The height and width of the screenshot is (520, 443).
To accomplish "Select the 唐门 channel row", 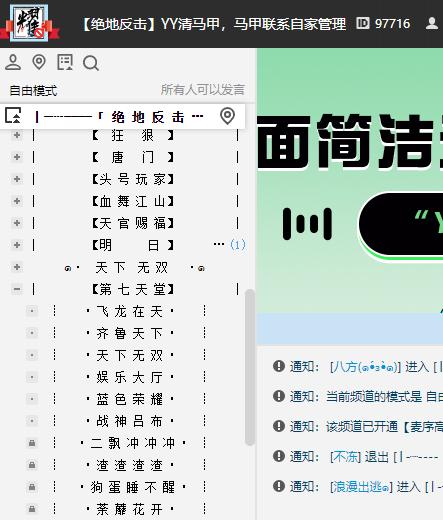I will [x=133, y=157].
